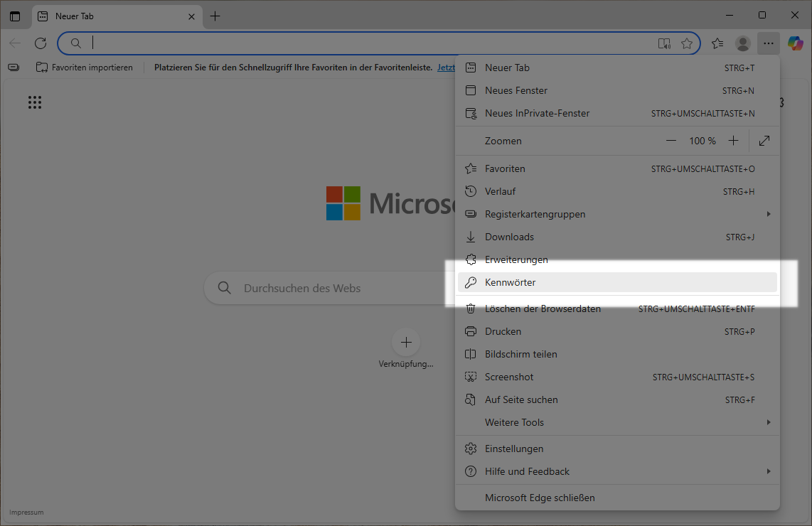Open the split screen icon in address bar
The height and width of the screenshot is (526, 812).
click(x=664, y=43)
